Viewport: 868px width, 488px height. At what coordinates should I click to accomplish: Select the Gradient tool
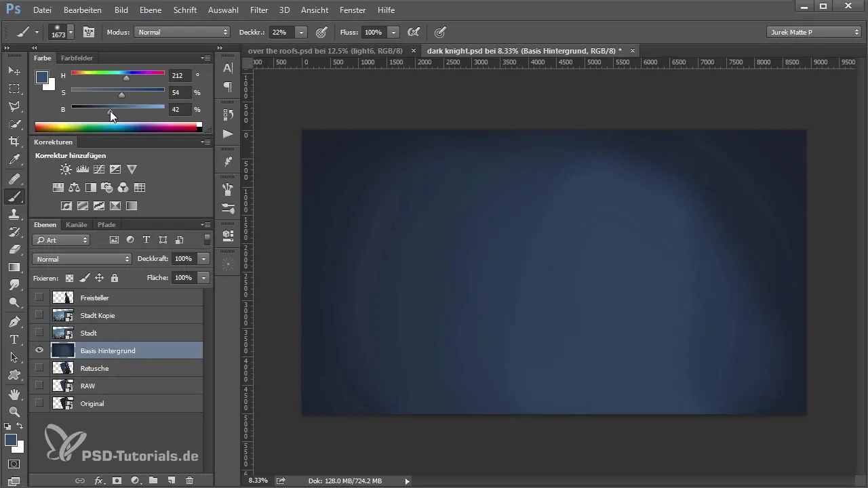point(14,267)
